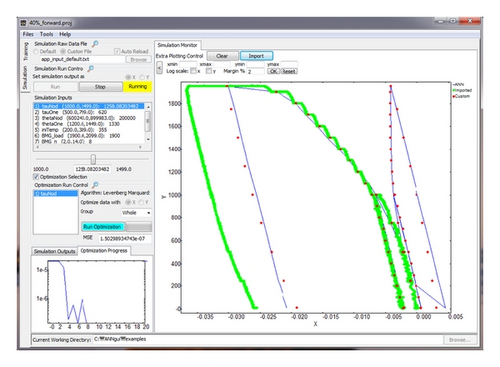Select the Custom File radio button
This screenshot has height=367, width=500.
tap(63, 51)
